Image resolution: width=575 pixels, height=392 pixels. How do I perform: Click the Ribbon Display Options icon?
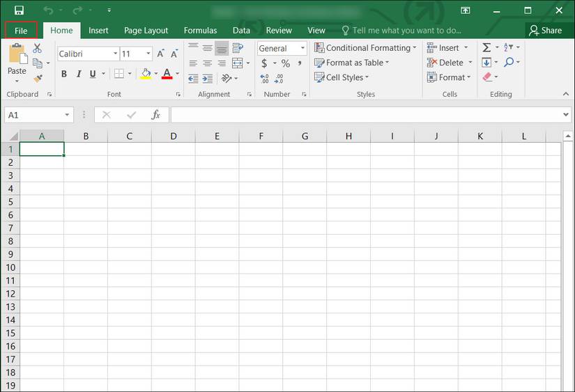pos(466,10)
